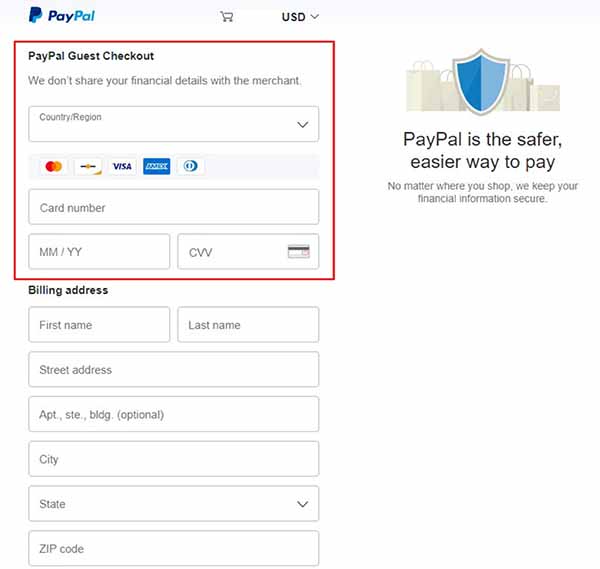Click the MM / YY expiry field
The width and height of the screenshot is (600, 569).
pos(99,251)
